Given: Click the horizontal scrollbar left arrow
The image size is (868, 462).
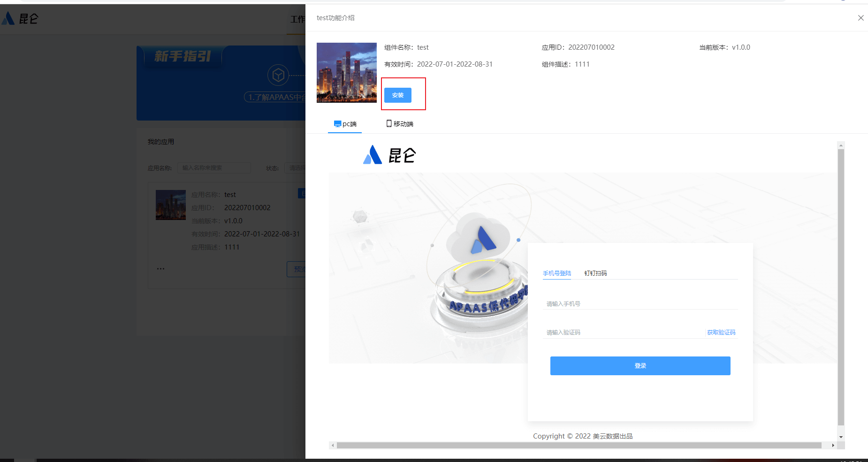Looking at the screenshot, I should point(333,445).
